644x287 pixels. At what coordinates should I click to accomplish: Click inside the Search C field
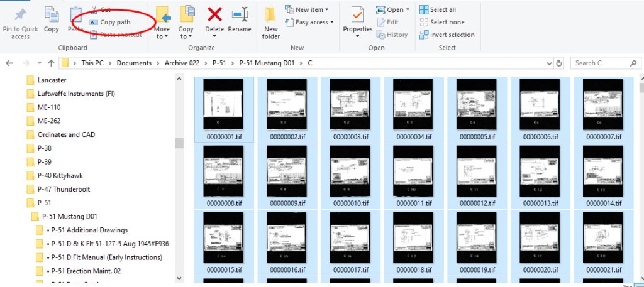pyautogui.click(x=602, y=63)
